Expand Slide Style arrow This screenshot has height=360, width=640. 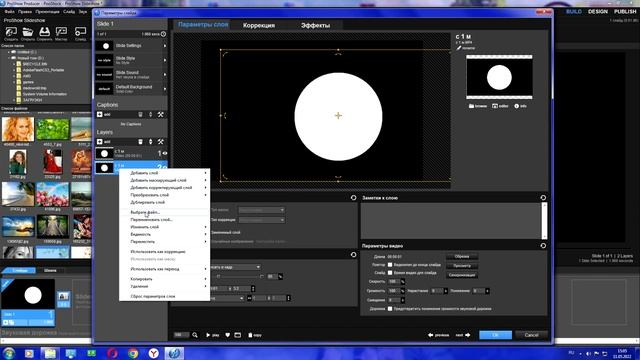[165, 60]
